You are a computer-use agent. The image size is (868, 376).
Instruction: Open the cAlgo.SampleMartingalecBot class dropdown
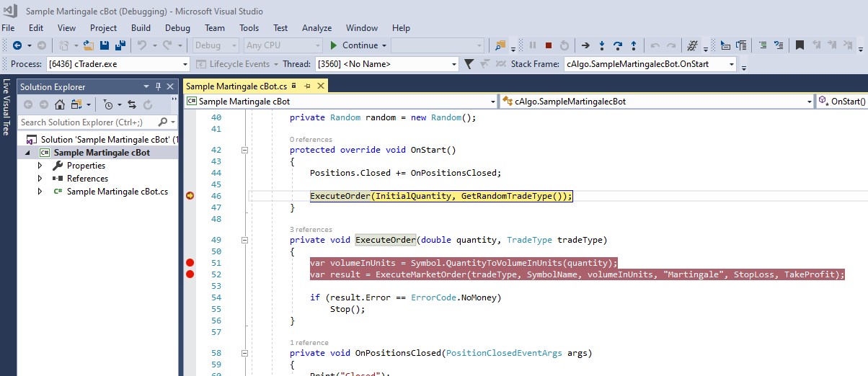pyautogui.click(x=809, y=102)
